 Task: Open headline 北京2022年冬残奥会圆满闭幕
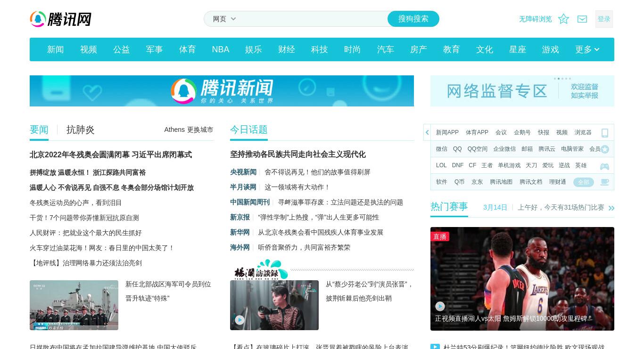111,154
